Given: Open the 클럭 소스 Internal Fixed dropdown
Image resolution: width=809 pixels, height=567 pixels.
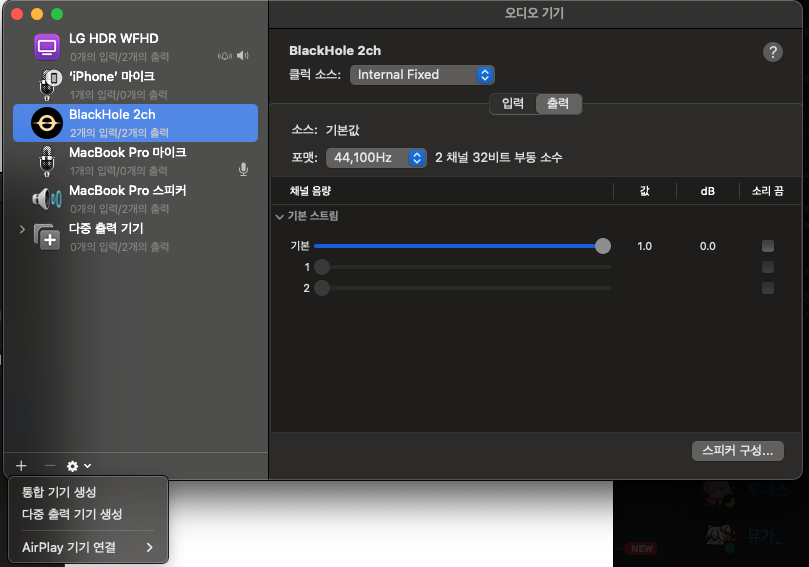Looking at the screenshot, I should click(x=422, y=75).
